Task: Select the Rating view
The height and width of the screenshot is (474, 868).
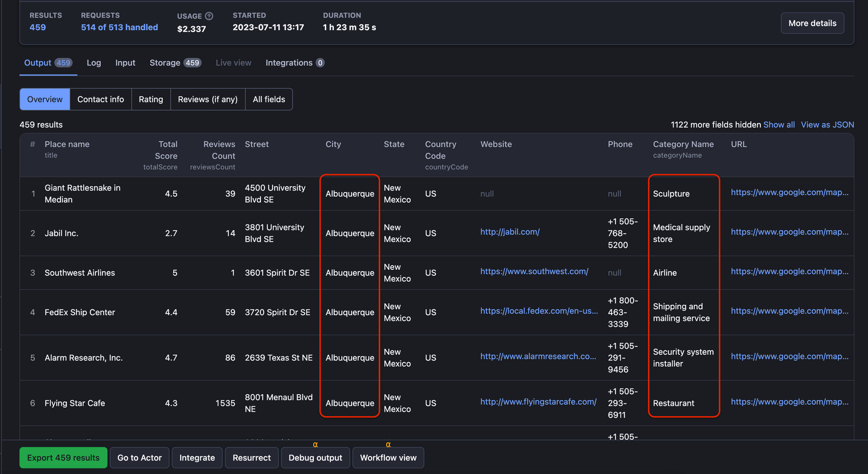Action: click(x=151, y=99)
